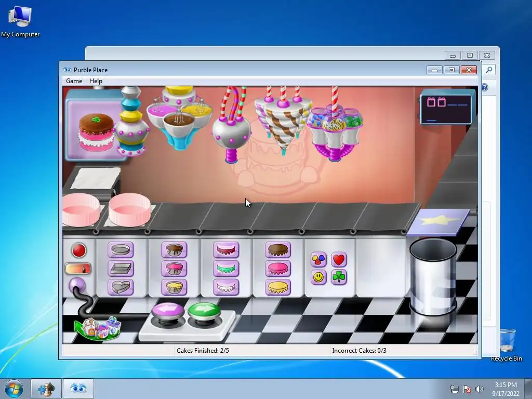Add colored candy balls decoration
This screenshot has height=399, width=532.
click(x=318, y=260)
